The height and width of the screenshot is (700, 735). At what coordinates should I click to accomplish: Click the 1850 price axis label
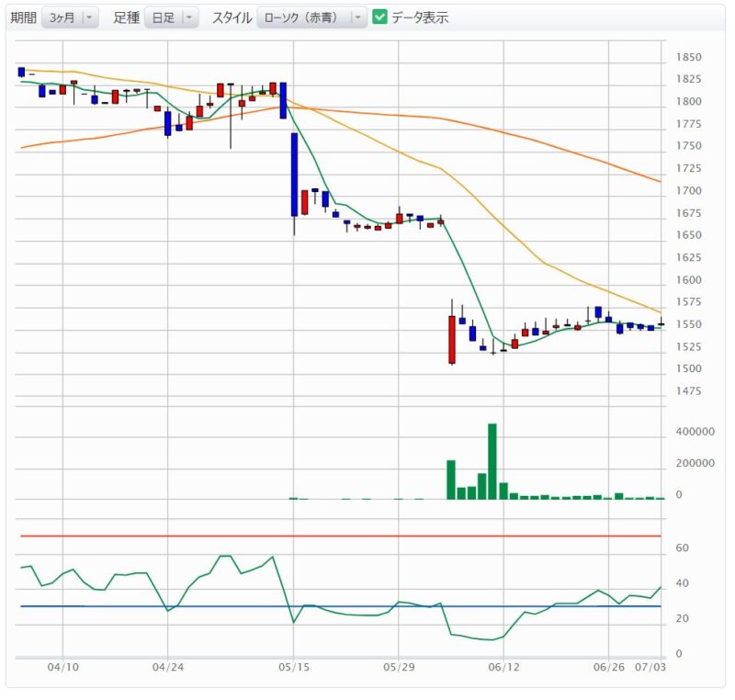tap(688, 57)
